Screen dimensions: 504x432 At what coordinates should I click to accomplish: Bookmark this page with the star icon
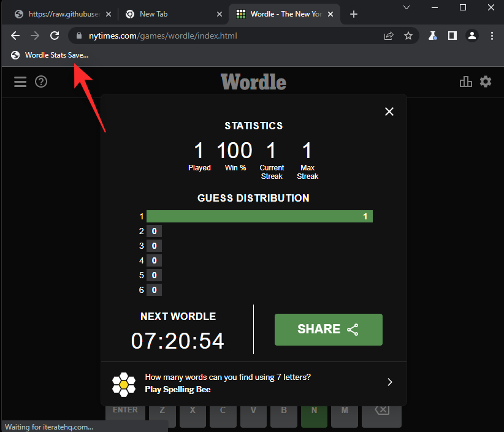coord(408,36)
